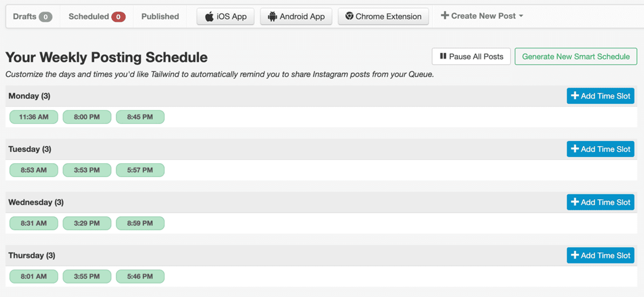Expand the Create New Post dropdown
The width and height of the screenshot is (644, 297).
[x=481, y=15]
